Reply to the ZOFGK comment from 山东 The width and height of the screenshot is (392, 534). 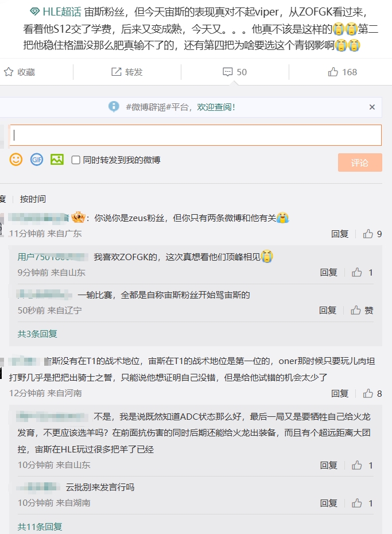(x=328, y=272)
